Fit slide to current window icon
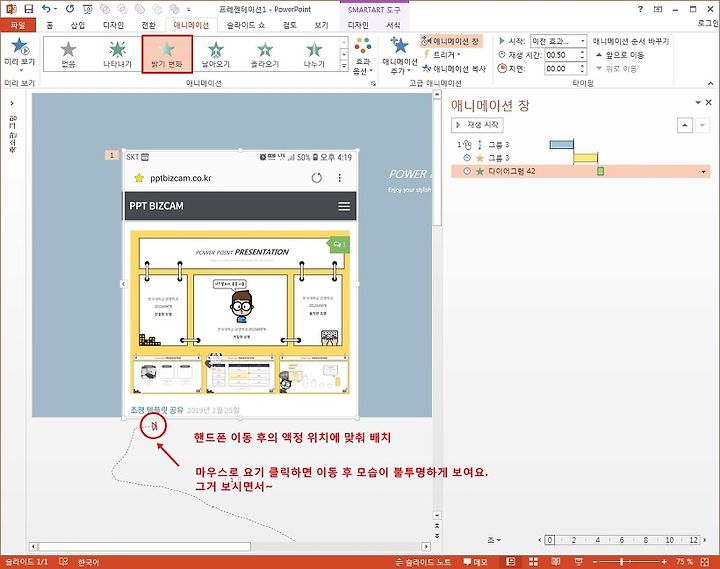Image resolution: width=720 pixels, height=569 pixels. (705, 562)
